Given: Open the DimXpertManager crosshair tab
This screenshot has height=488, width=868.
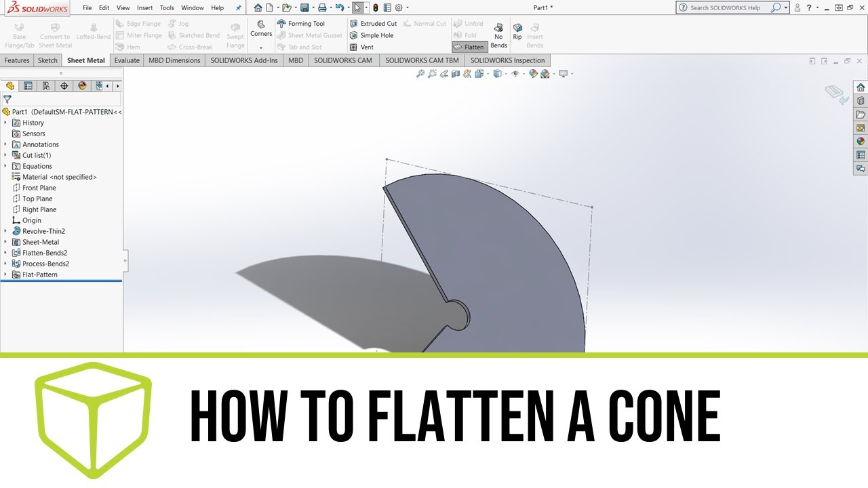Looking at the screenshot, I should click(64, 86).
